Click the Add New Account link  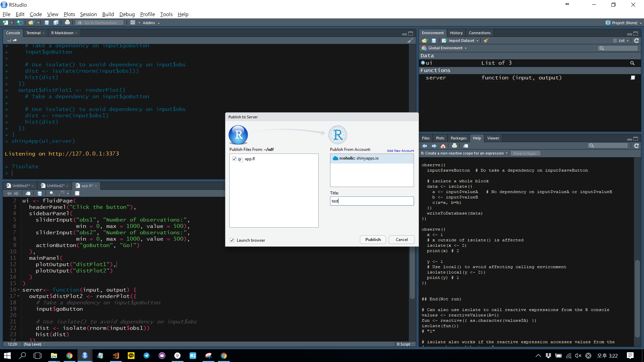coord(400,151)
